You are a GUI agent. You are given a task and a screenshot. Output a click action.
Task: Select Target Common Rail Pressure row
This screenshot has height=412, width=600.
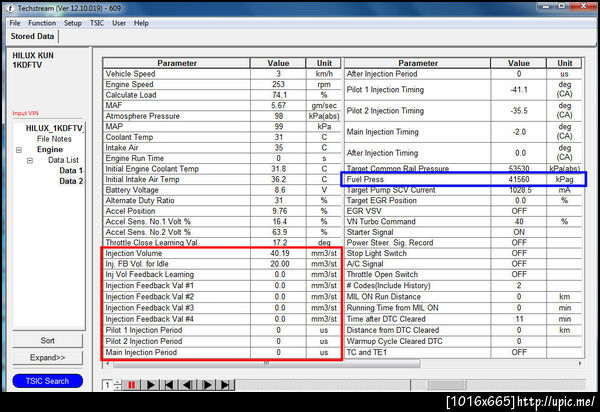463,168
